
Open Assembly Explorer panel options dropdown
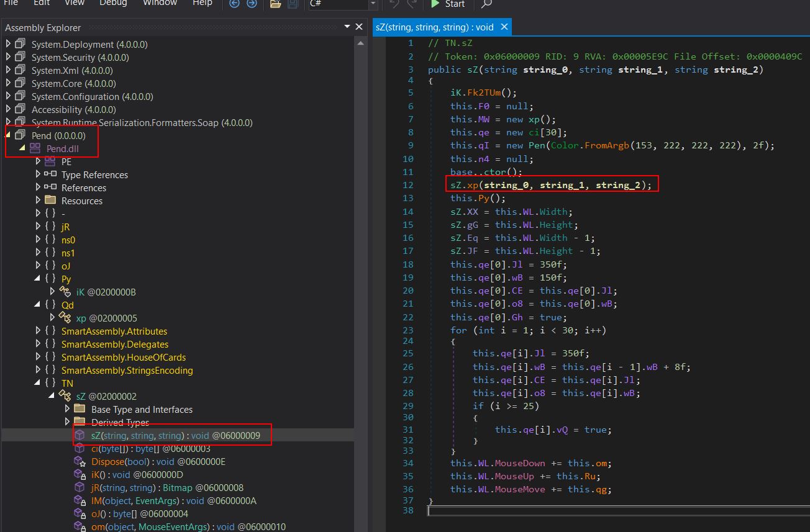click(x=347, y=27)
